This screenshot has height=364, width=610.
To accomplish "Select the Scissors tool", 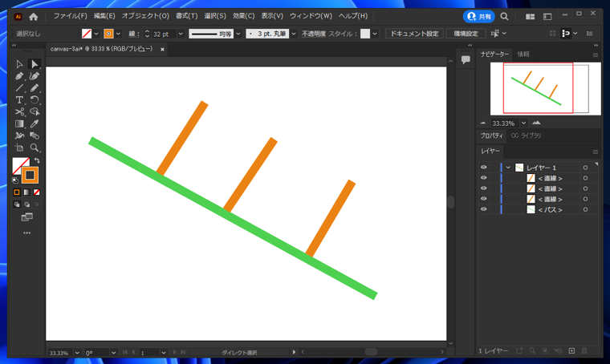I will [x=19, y=112].
